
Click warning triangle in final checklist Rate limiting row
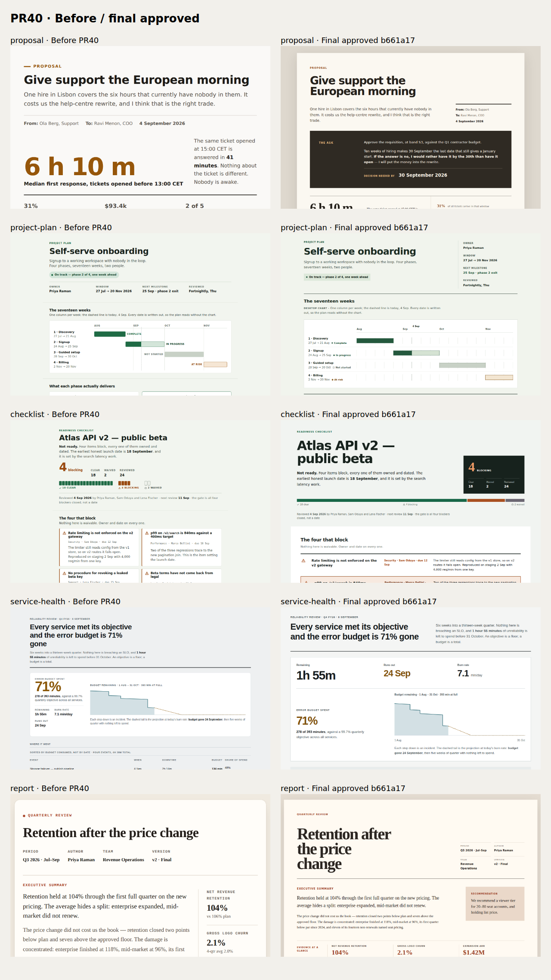point(303,561)
